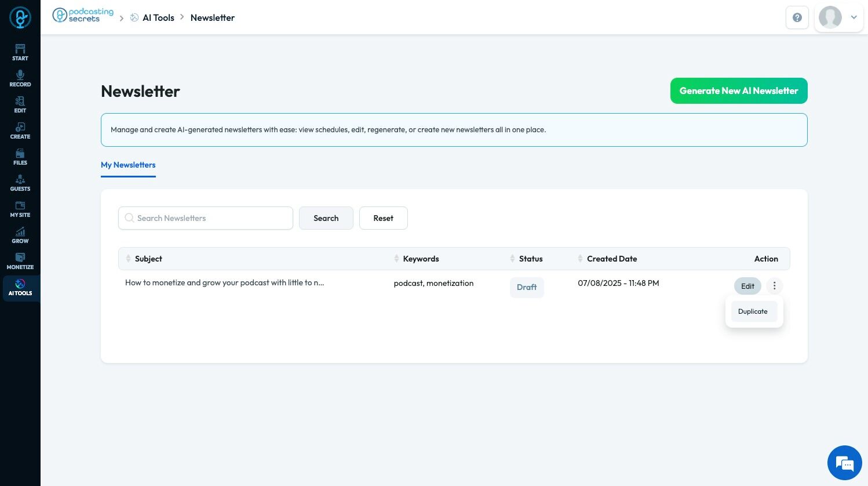Click the Reset button

[x=384, y=218]
